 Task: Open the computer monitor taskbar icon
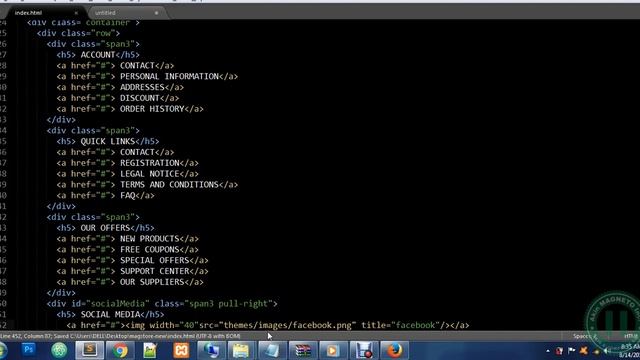(x=211, y=350)
